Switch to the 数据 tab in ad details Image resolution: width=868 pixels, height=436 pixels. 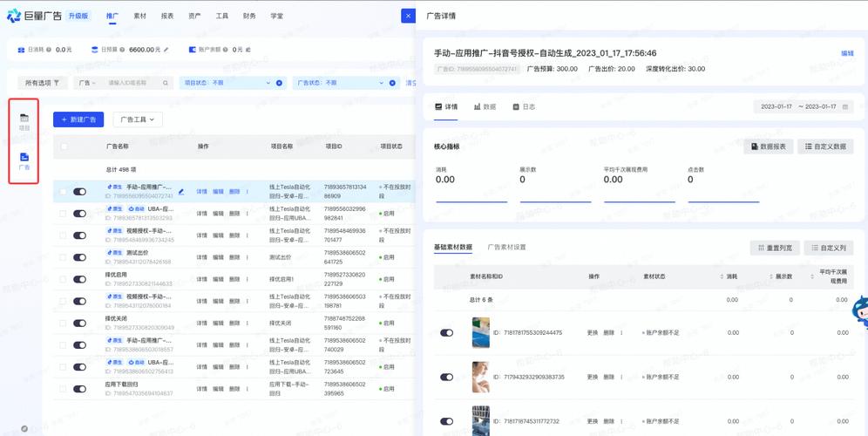point(485,107)
